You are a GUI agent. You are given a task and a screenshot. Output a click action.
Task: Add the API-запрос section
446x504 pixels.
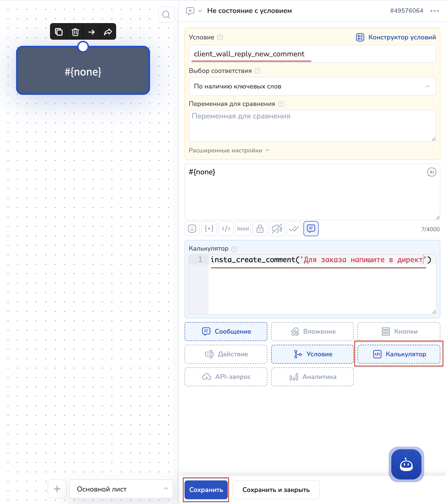click(x=226, y=377)
